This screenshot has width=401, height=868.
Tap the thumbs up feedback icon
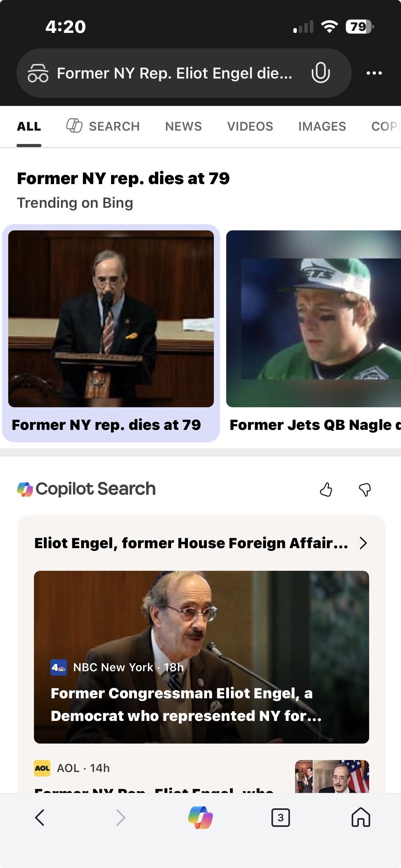click(326, 489)
